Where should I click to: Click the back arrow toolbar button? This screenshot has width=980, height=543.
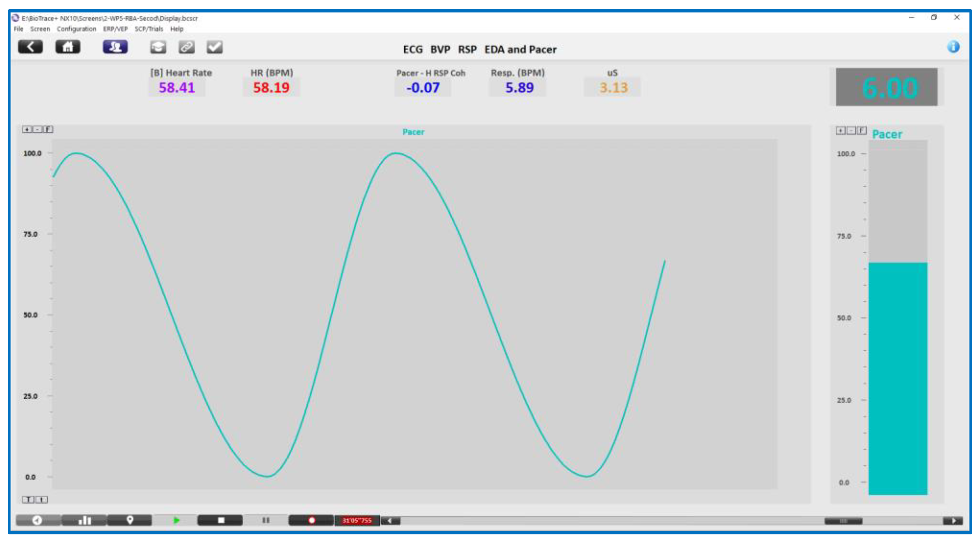(x=30, y=47)
